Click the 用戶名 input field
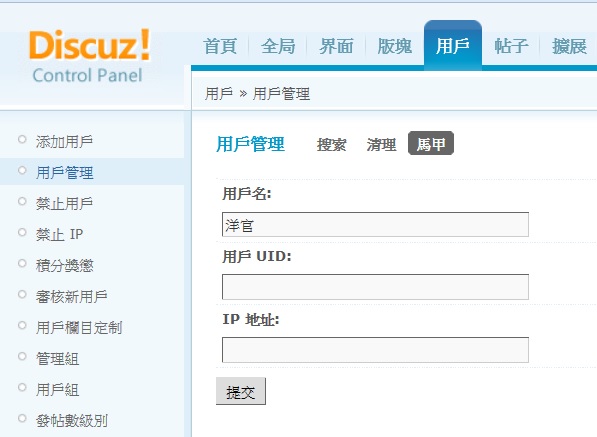Screen dimensions: 597x437 375,225
